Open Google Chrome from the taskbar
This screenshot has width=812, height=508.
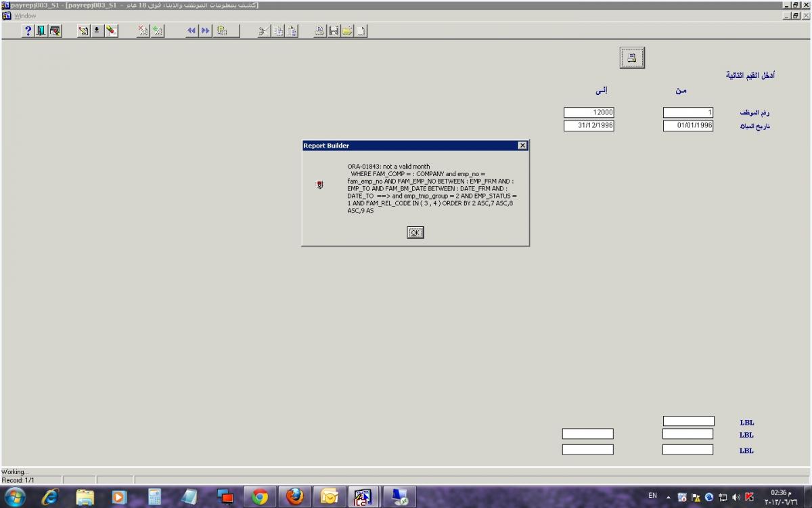tap(260, 496)
